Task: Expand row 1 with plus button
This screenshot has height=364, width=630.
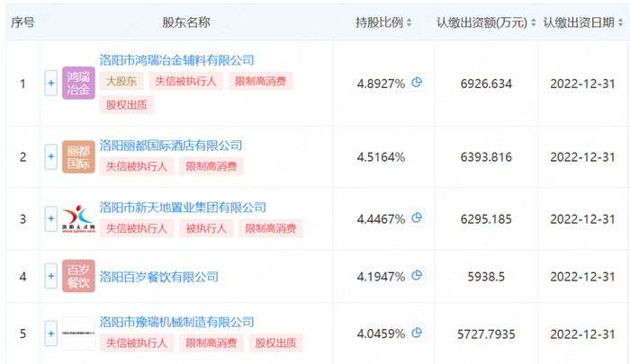Action: [x=51, y=83]
